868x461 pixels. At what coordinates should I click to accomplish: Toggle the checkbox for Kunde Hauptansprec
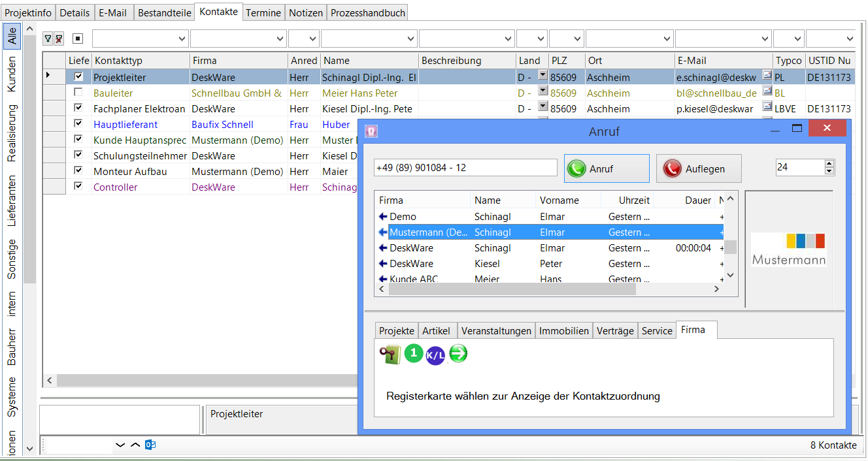[x=78, y=139]
